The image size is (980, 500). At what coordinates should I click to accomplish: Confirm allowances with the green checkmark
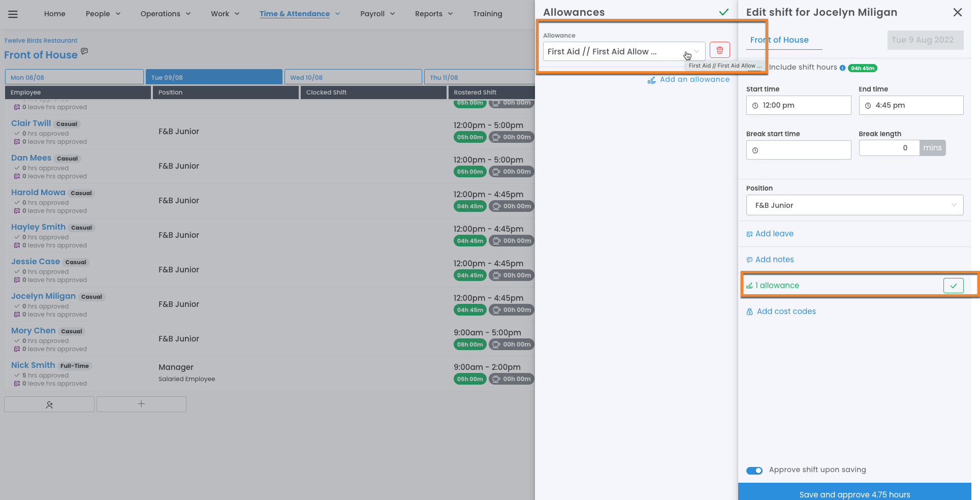point(723,12)
